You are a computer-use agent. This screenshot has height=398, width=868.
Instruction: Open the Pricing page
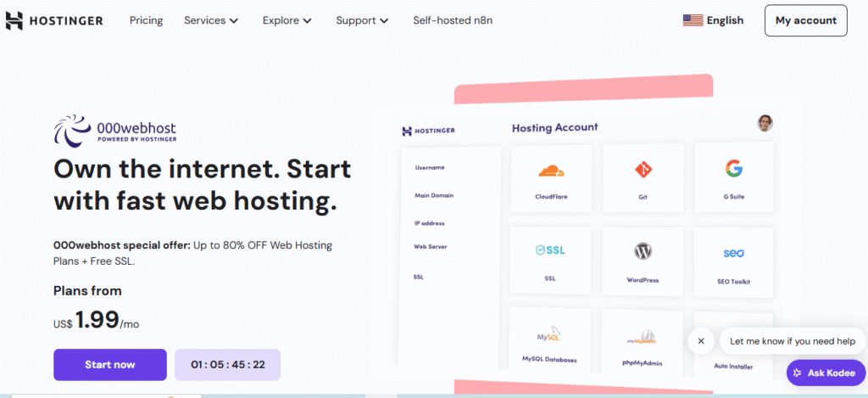(x=146, y=20)
